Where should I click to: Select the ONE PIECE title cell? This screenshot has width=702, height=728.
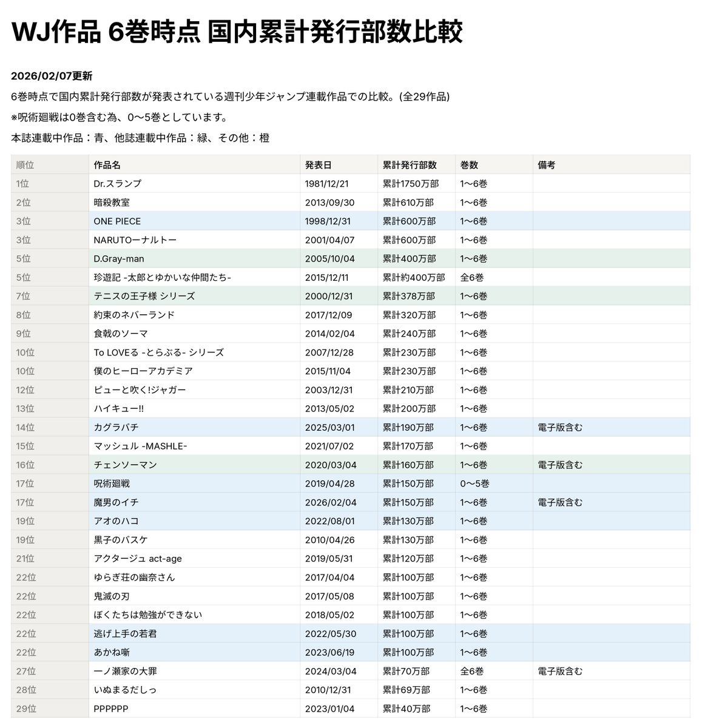point(194,221)
